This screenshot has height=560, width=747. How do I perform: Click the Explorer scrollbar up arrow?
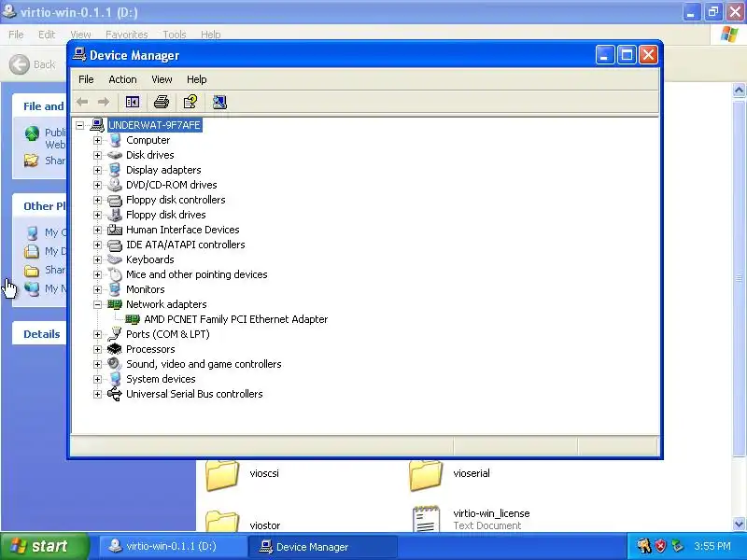[x=740, y=90]
